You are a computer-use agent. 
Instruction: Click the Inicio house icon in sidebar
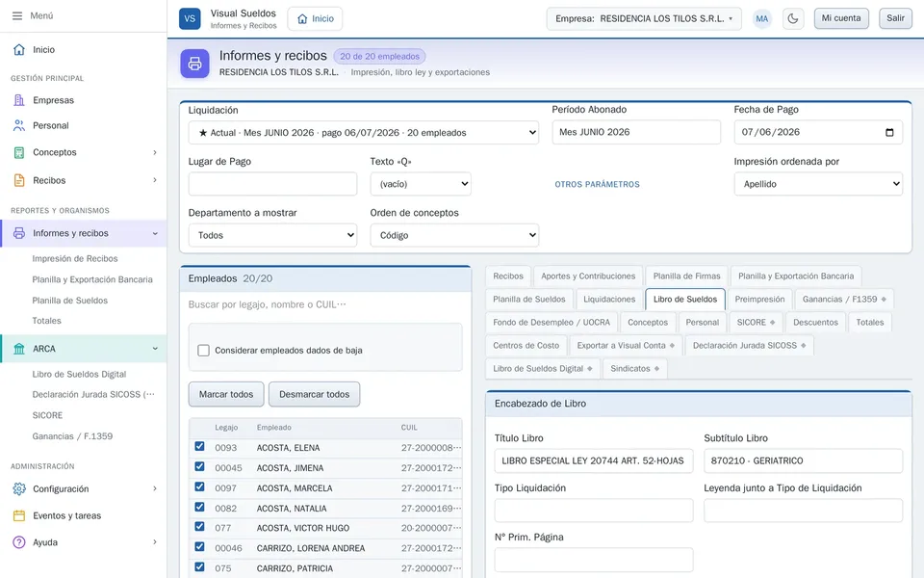tap(19, 49)
